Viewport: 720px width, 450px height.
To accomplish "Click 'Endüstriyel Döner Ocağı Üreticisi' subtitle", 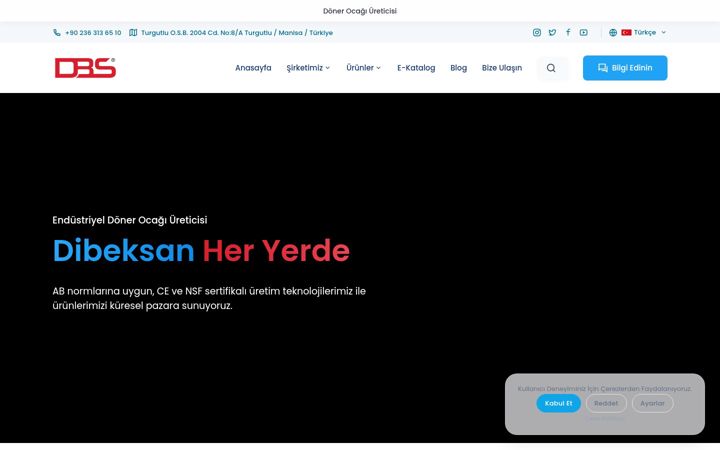I will (130, 220).
